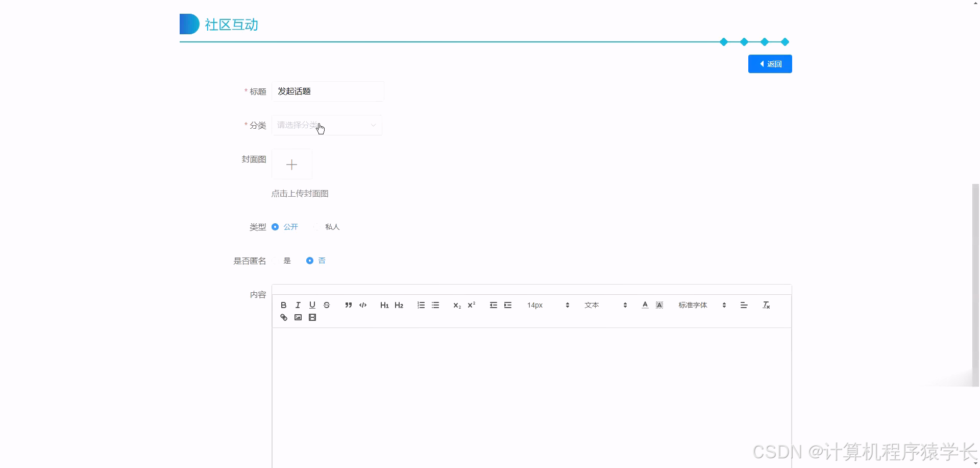
Task: Click the 社区互动 page heading
Action: [x=231, y=25]
